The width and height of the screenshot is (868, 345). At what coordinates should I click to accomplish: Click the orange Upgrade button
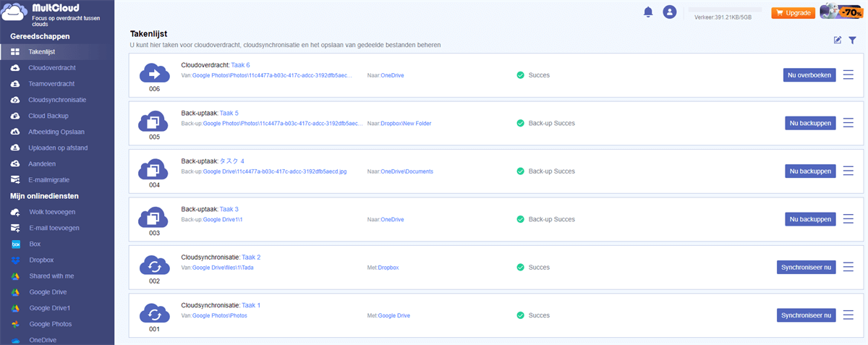(793, 13)
